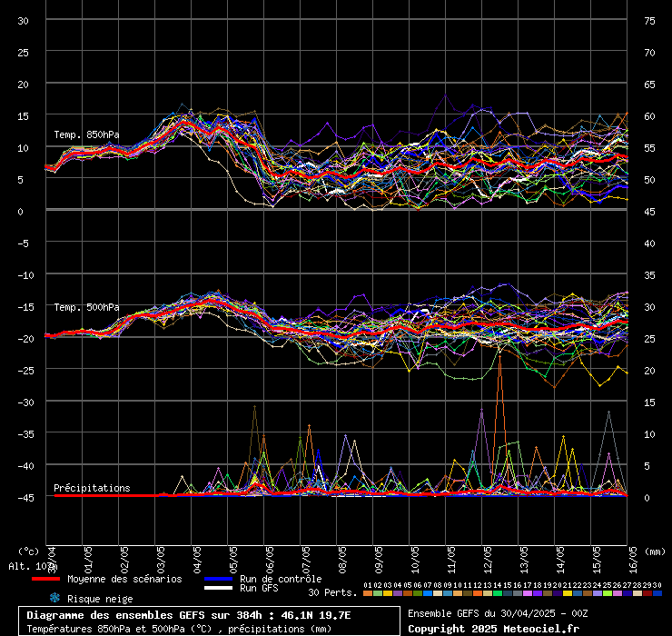Select perturbation 25 lime swatch
Image resolution: width=672 pixels, height=636 pixels.
[x=608, y=593]
